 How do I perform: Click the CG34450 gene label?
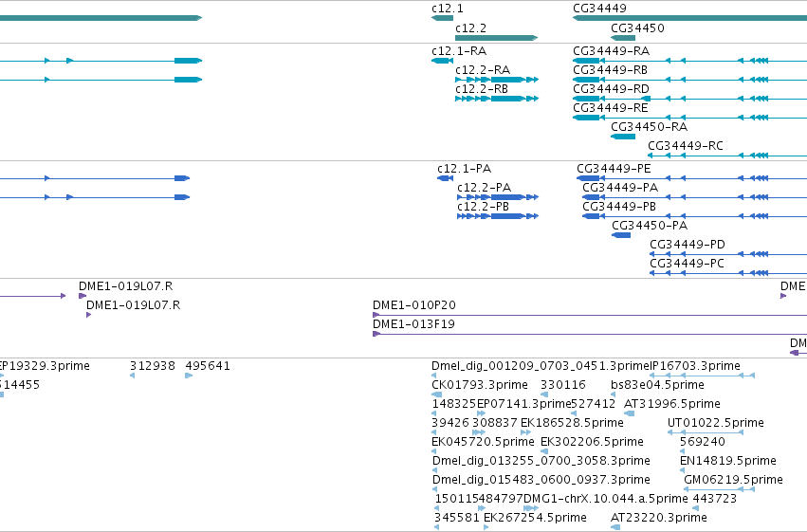coord(637,28)
